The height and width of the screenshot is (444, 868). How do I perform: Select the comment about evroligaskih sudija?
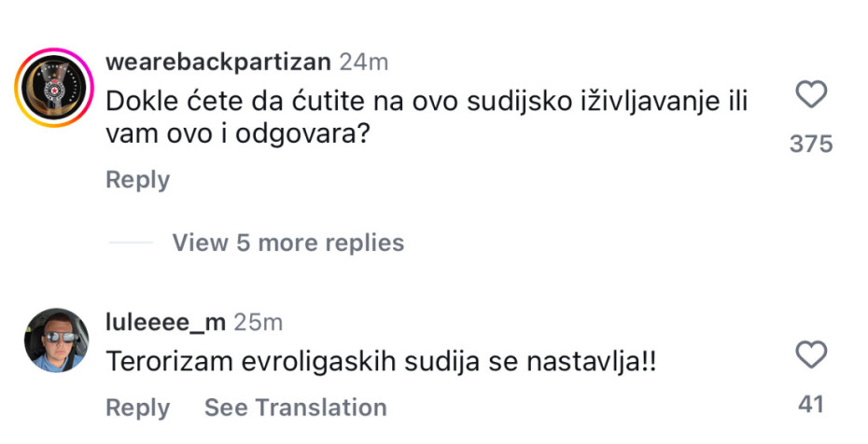click(381, 363)
